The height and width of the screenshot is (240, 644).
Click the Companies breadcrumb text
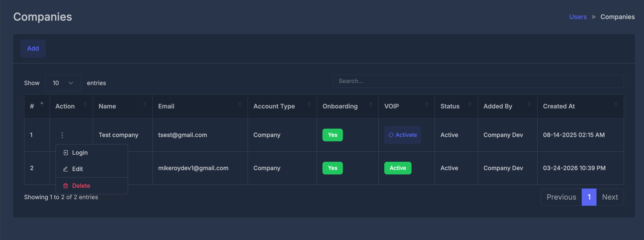tap(617, 17)
